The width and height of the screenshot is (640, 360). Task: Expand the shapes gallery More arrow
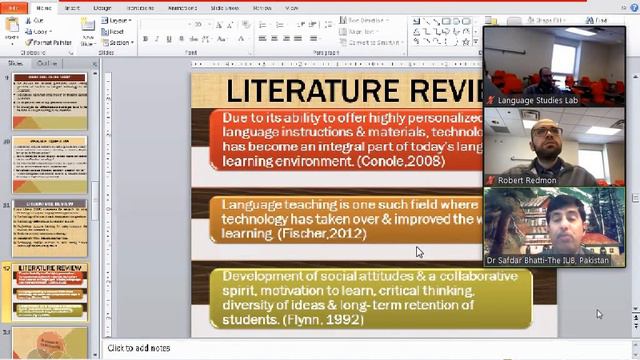[x=476, y=42]
